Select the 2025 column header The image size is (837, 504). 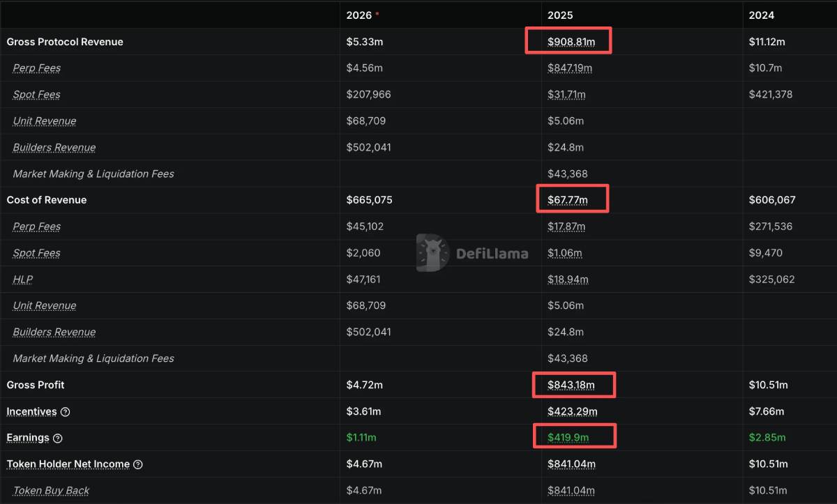pyautogui.click(x=560, y=15)
